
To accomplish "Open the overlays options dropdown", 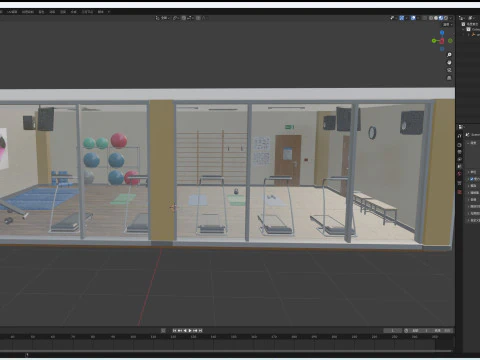I will (418, 18).
